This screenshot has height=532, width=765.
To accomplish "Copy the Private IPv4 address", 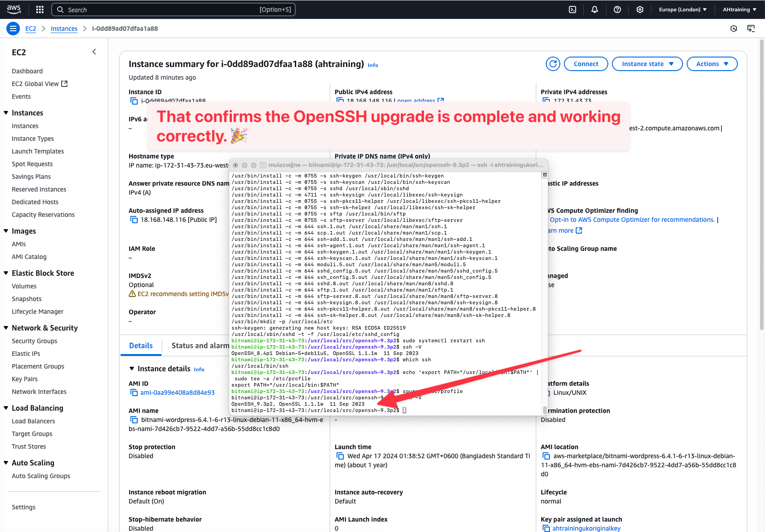I will pos(546,101).
